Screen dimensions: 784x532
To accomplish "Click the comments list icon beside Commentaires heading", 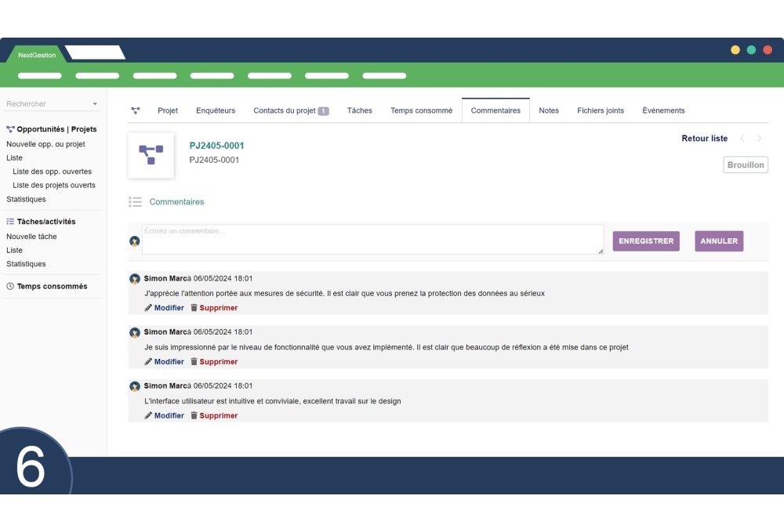I will tap(135, 202).
